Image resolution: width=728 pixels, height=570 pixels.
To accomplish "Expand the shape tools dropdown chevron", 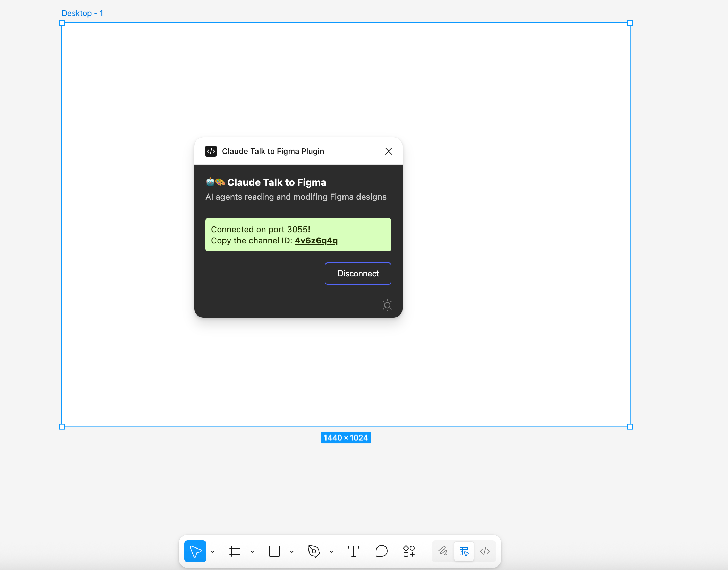I will point(292,551).
